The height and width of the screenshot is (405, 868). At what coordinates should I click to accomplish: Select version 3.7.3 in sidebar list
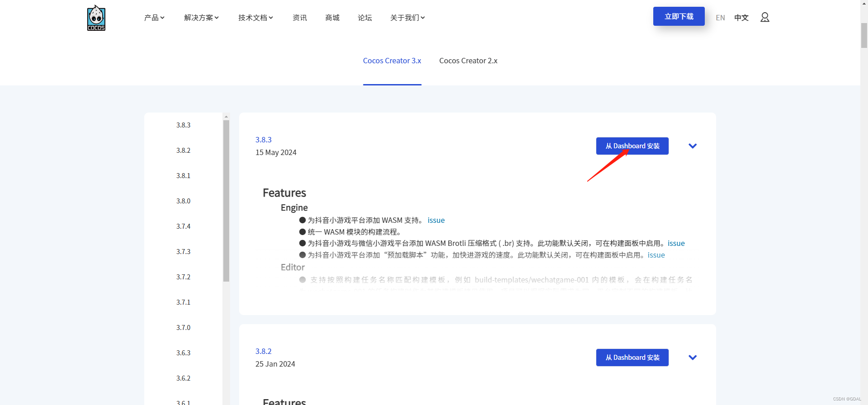[x=183, y=252]
